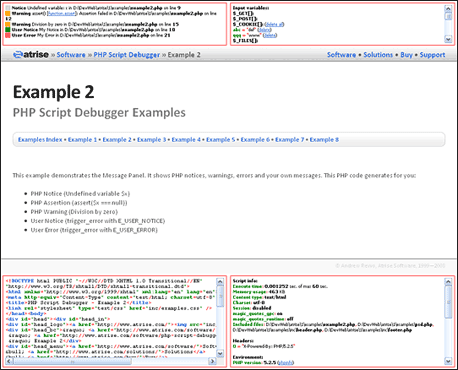Screen dimensions: 458x370
Task: Click the green User Notice marker
Action: click(x=8, y=30)
